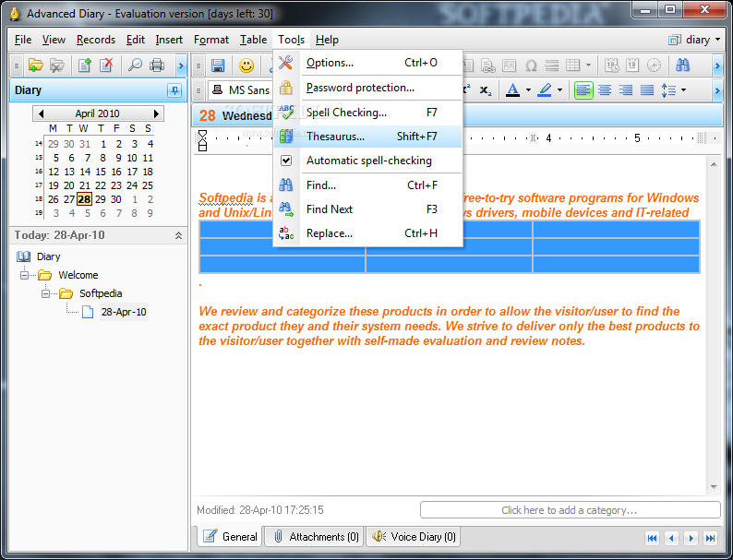The image size is (733, 560).
Task: Click pin icon on Diary panel header
Action: (x=174, y=90)
